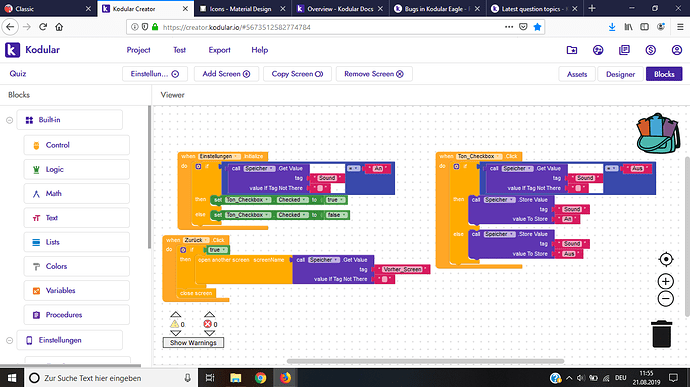Open the true value dropdown in Zurück block
Screen dimensions: 690x387
(225, 250)
